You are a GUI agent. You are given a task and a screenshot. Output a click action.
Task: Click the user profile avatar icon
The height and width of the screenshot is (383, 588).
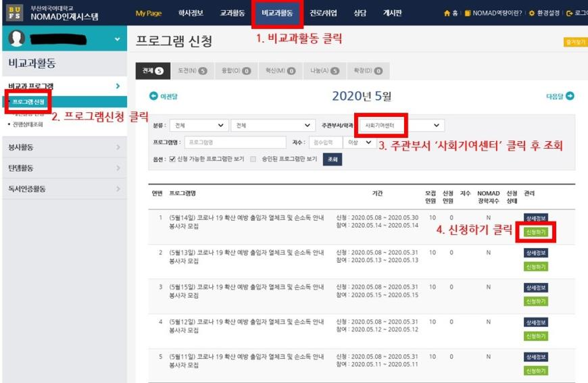pyautogui.click(x=18, y=40)
